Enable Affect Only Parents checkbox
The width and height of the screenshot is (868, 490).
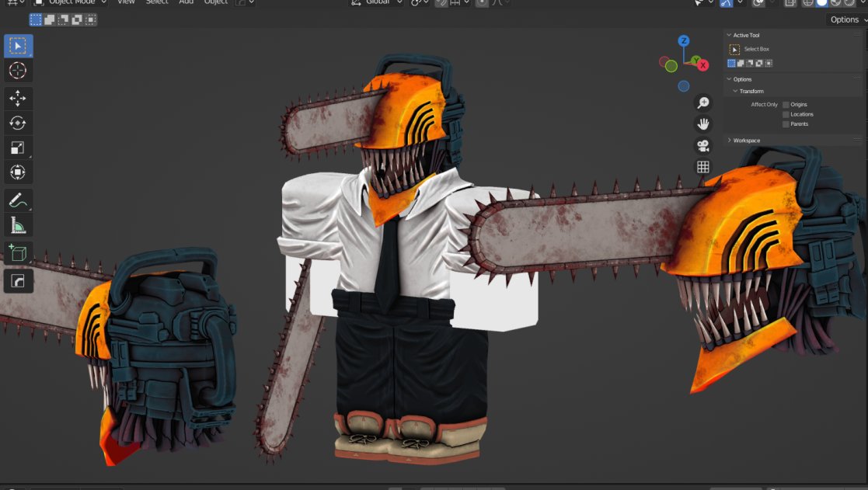point(786,124)
